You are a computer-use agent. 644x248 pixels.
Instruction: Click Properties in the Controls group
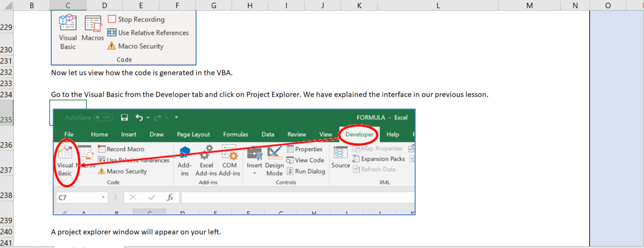[305, 149]
